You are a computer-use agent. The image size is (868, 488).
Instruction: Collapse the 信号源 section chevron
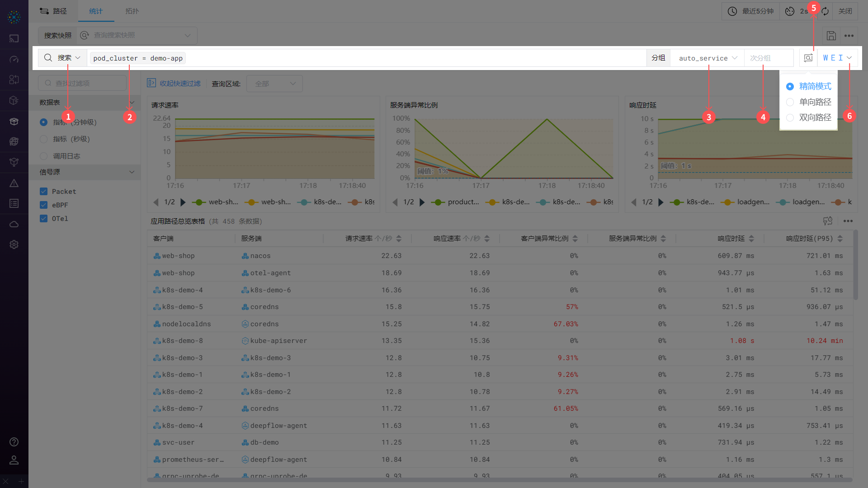pos(132,172)
